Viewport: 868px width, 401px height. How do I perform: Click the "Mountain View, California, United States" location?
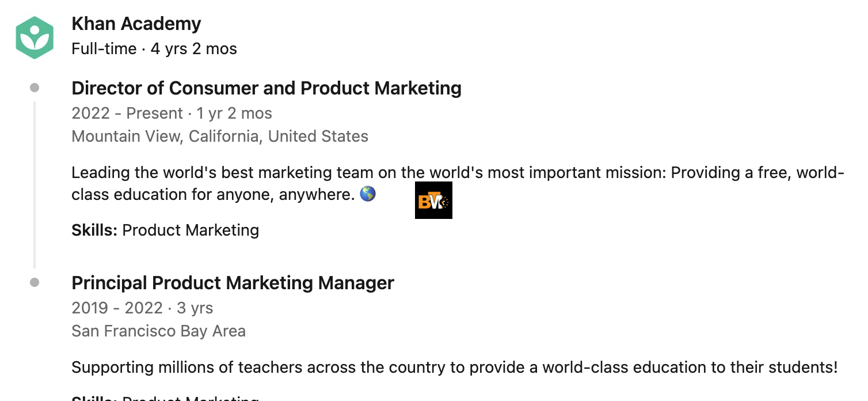(x=220, y=137)
